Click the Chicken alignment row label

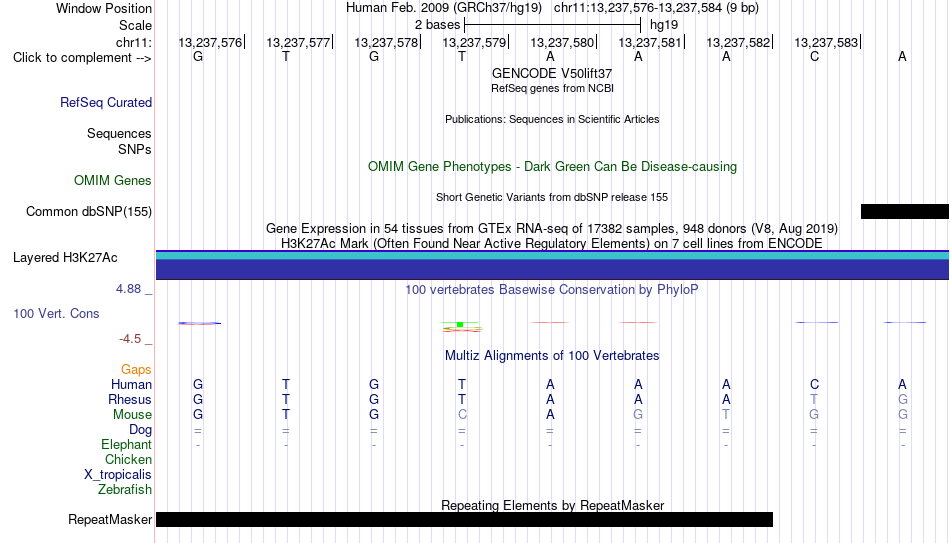tap(128, 460)
